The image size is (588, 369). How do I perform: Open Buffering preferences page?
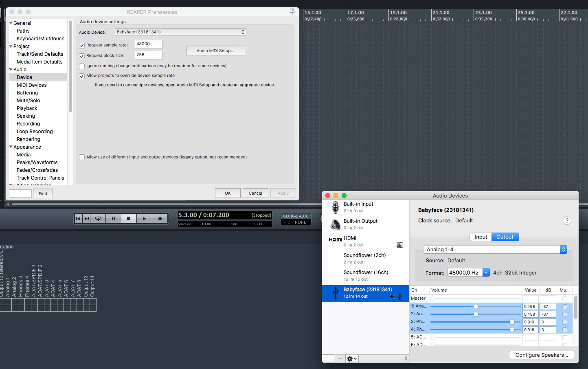click(x=27, y=93)
